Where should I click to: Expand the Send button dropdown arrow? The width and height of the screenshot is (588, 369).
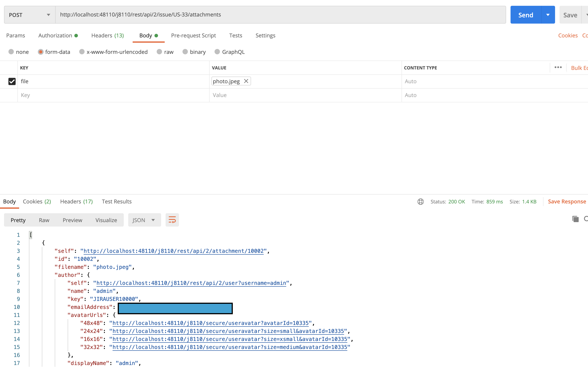(548, 15)
